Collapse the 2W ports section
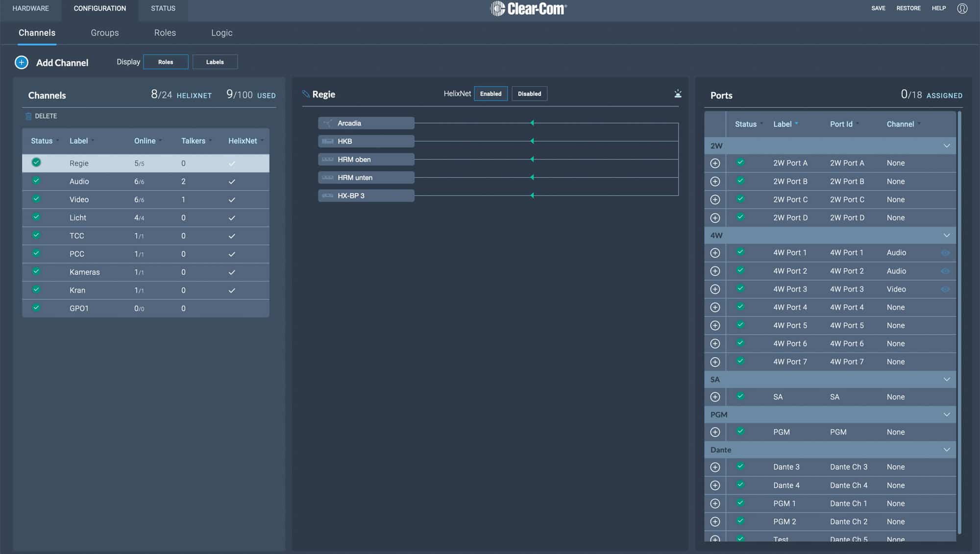 (947, 146)
